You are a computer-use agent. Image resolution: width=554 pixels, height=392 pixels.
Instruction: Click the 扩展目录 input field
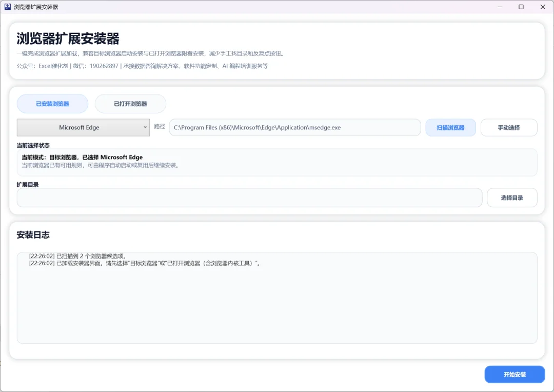[x=249, y=198]
